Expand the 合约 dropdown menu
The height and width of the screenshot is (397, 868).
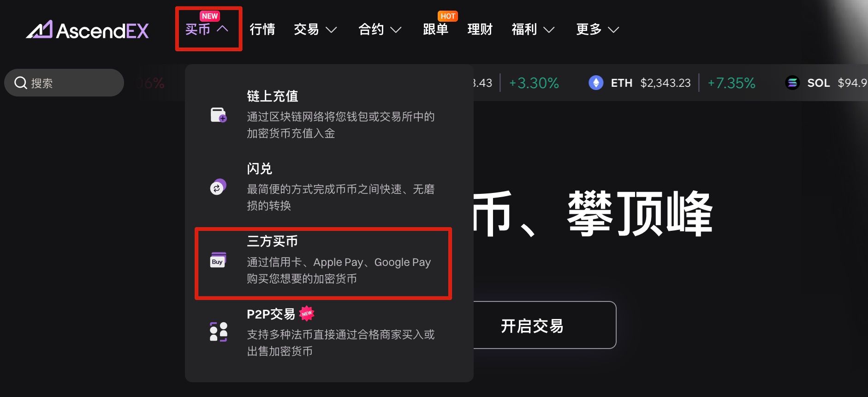point(380,30)
